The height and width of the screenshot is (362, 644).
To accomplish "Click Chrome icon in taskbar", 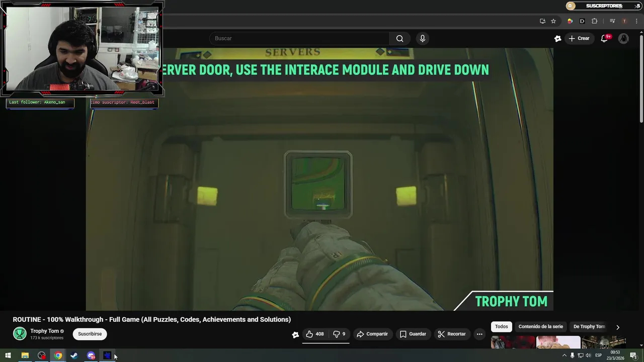I will [58, 355].
